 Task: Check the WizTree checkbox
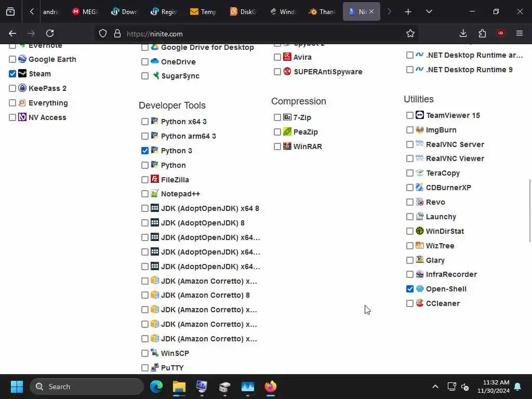(410, 246)
